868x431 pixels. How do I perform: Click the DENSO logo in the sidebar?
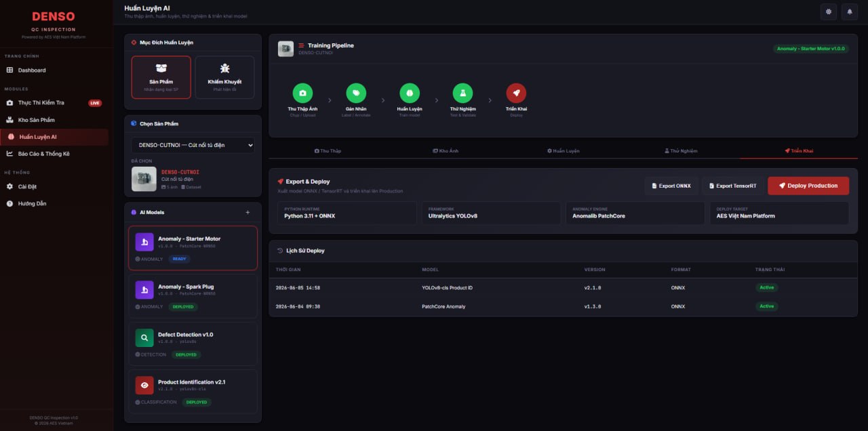point(54,16)
